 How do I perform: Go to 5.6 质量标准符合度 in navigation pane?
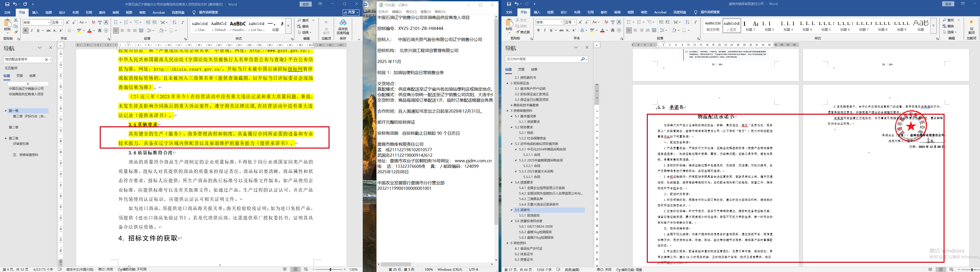(529, 221)
